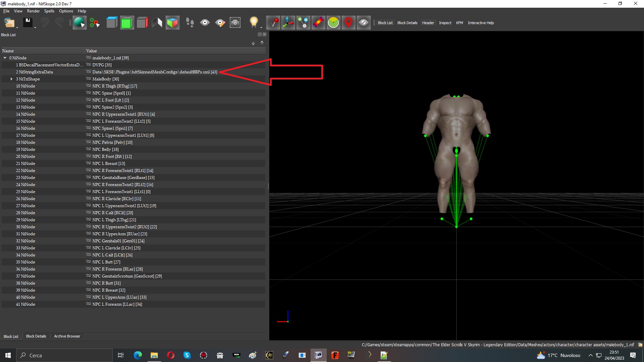644x362 pixels.
Task: Flip the view with the mirrored panels icon
Action: (157, 23)
